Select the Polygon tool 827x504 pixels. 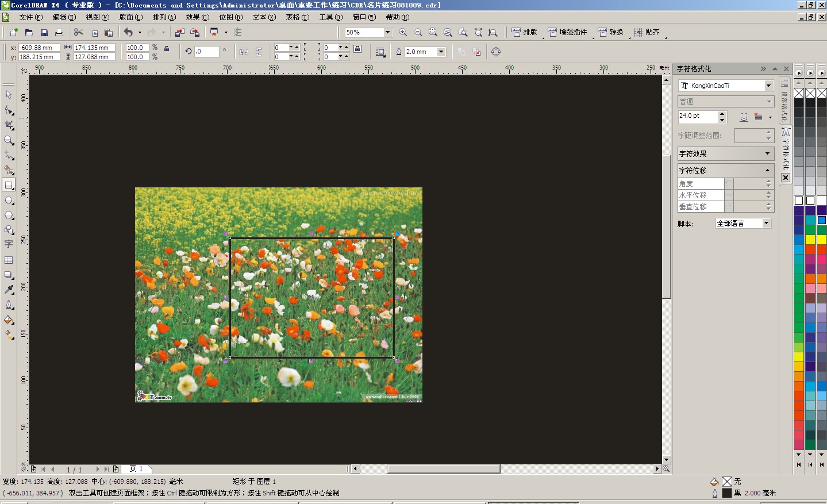pyautogui.click(x=9, y=216)
